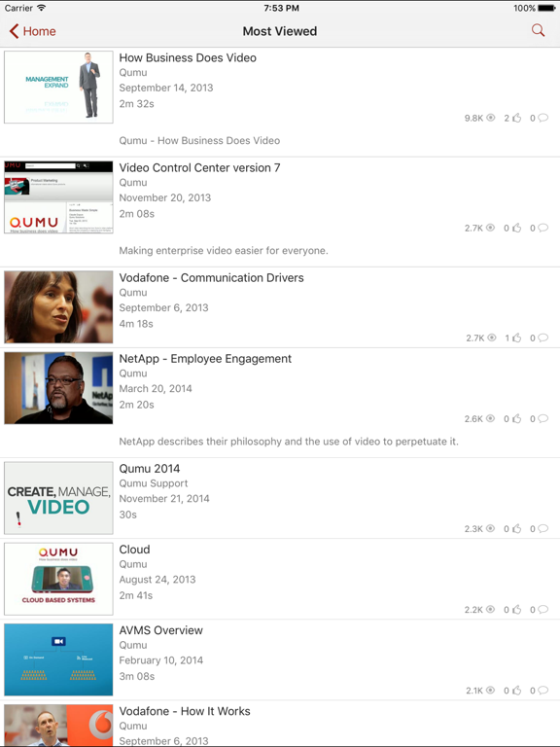Click the 3m 08s duration text
560x747 pixels.
pos(137,676)
